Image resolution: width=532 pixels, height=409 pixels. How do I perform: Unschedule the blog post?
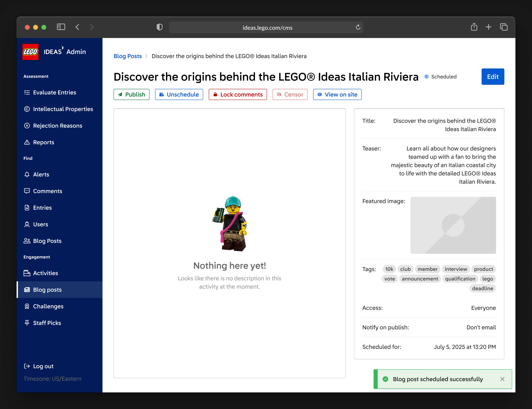[179, 94]
